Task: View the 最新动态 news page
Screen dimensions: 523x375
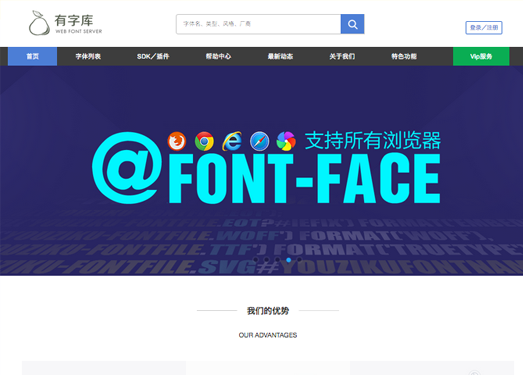Action: coord(280,56)
